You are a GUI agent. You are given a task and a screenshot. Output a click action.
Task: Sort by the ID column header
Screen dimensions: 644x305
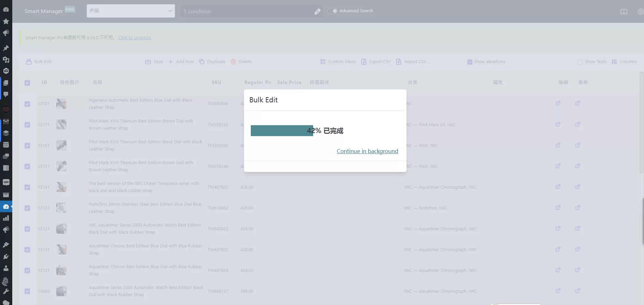pos(44,82)
